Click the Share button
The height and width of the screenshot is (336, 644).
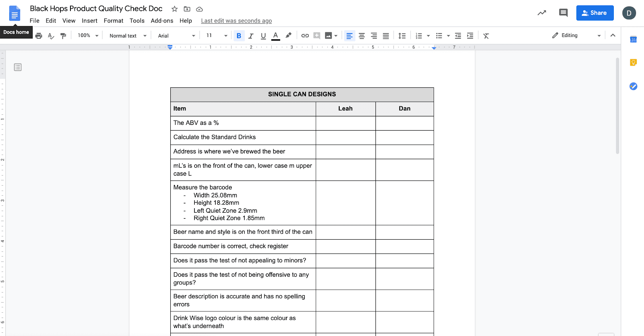pos(595,13)
